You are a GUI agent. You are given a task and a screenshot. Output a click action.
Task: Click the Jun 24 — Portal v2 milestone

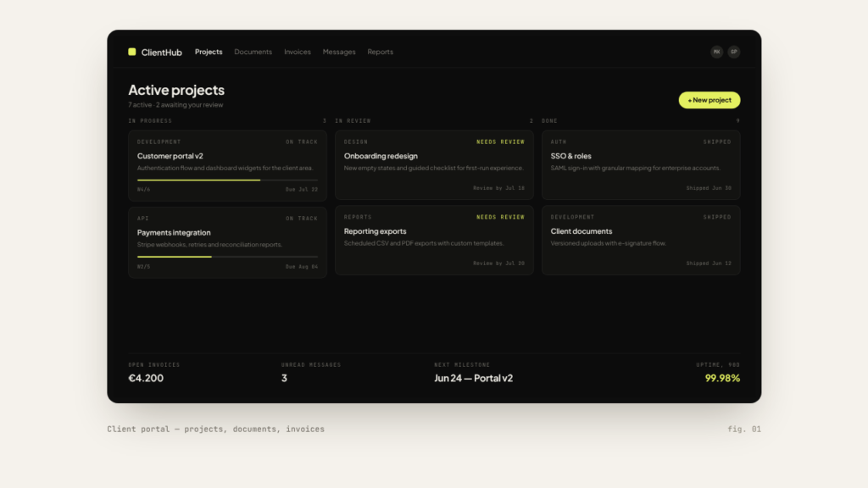click(x=473, y=378)
